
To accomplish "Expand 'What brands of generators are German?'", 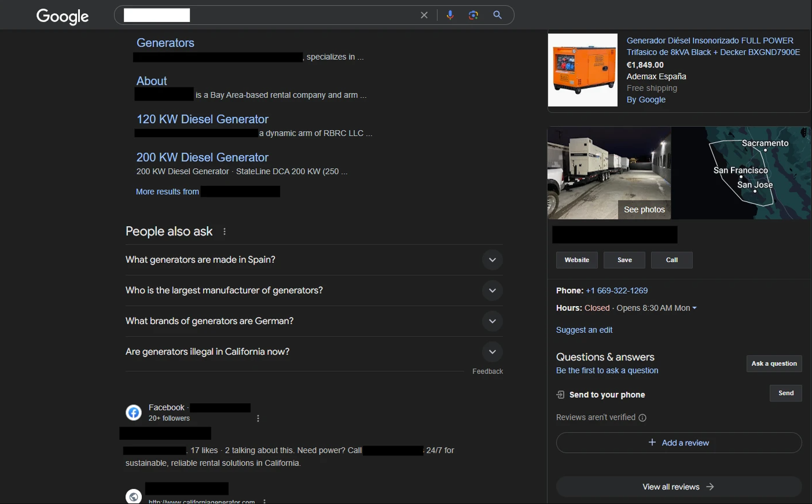I will point(492,321).
